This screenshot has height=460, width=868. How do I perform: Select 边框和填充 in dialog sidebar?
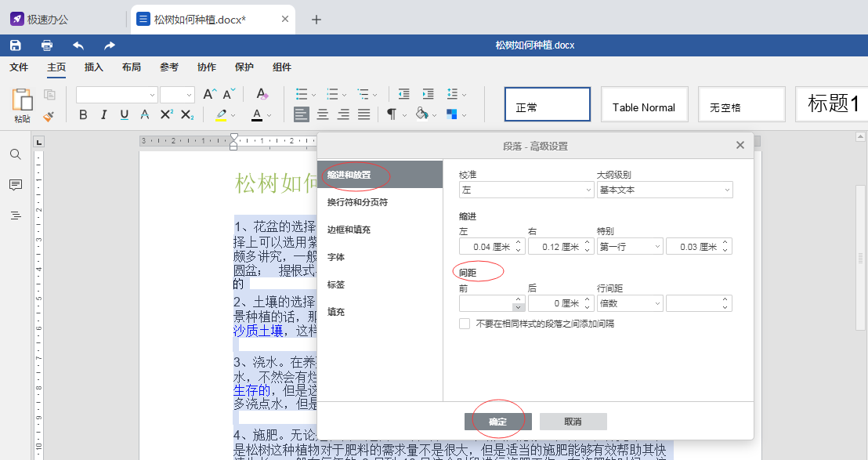pos(349,230)
